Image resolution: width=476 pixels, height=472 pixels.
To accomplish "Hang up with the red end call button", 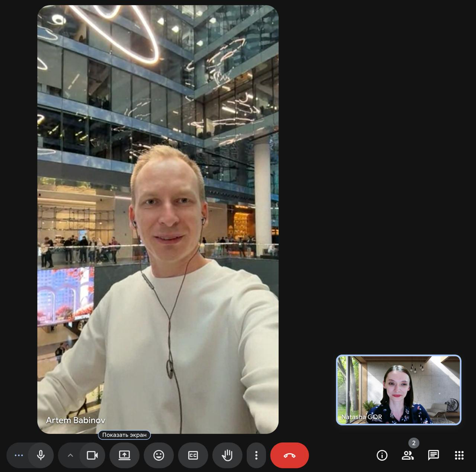I will 290,455.
